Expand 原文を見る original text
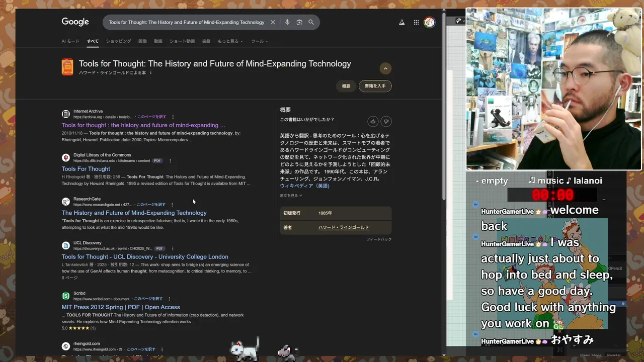644x362 pixels. tap(291, 196)
